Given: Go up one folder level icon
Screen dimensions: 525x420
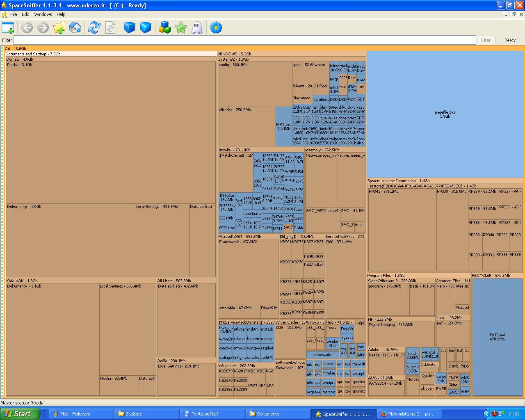Looking at the screenshot, I should tap(59, 28).
